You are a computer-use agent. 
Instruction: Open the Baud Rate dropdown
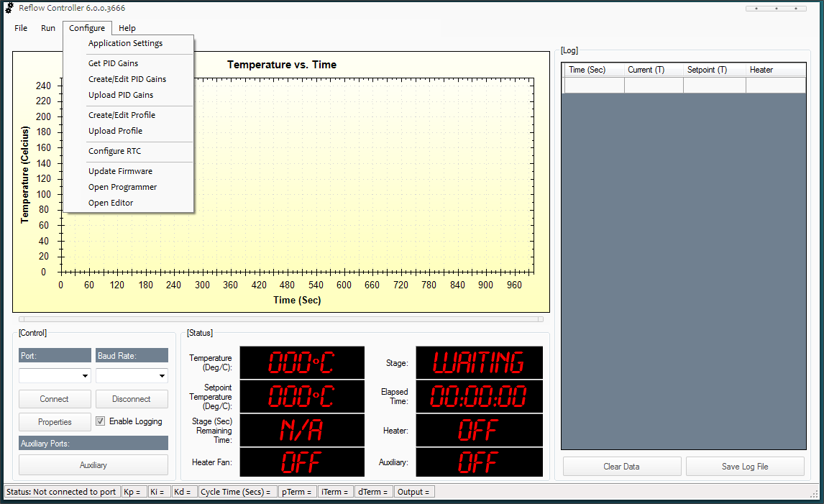coord(162,376)
